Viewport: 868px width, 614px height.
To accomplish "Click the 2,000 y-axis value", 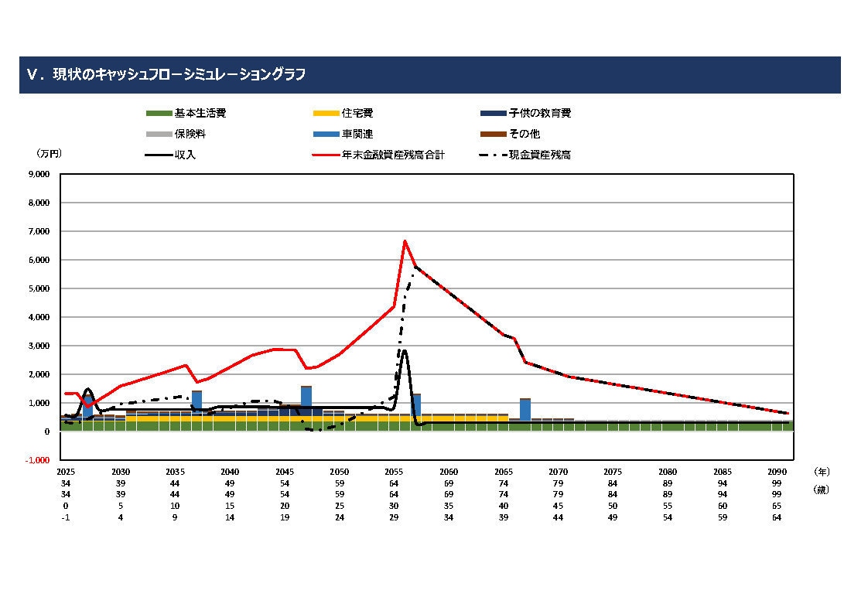I will [x=39, y=374].
